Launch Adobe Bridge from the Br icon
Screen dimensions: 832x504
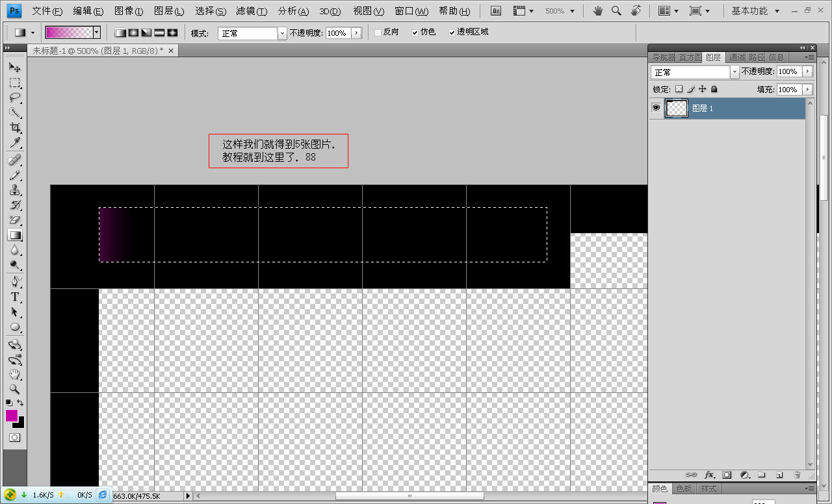click(x=496, y=11)
